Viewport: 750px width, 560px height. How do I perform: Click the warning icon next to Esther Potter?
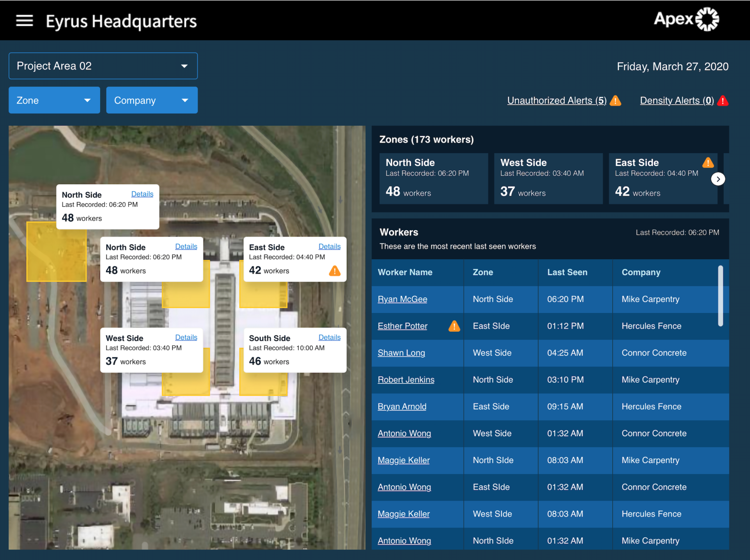pyautogui.click(x=454, y=326)
